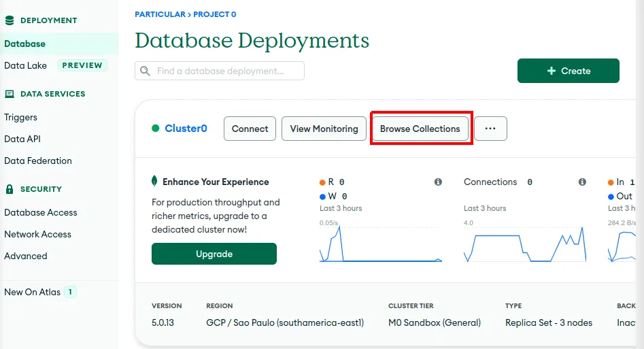This screenshot has height=349, width=644.
Task: Click the info icon beside R/W metrics
Action: coord(438,182)
